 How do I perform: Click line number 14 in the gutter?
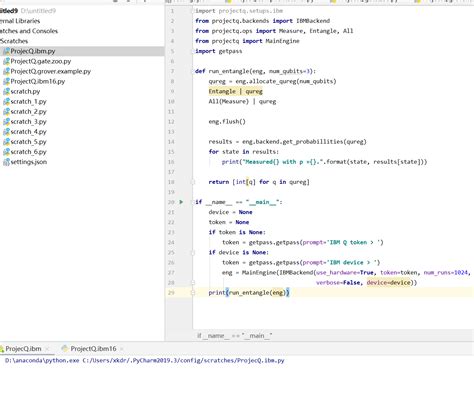point(171,142)
